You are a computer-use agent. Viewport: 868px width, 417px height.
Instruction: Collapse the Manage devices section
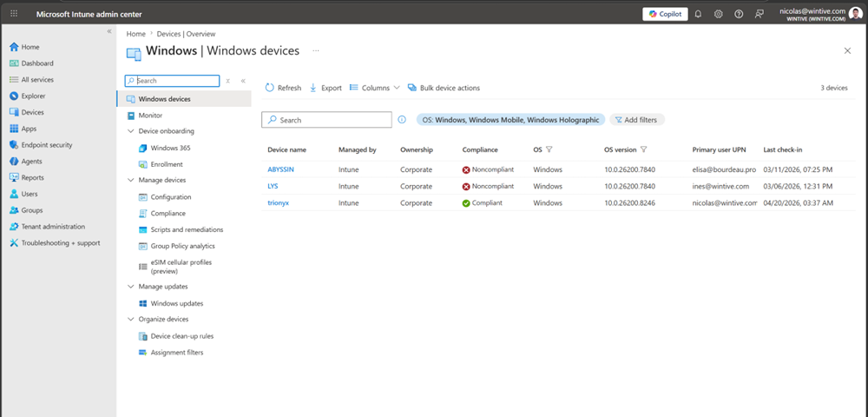click(131, 180)
